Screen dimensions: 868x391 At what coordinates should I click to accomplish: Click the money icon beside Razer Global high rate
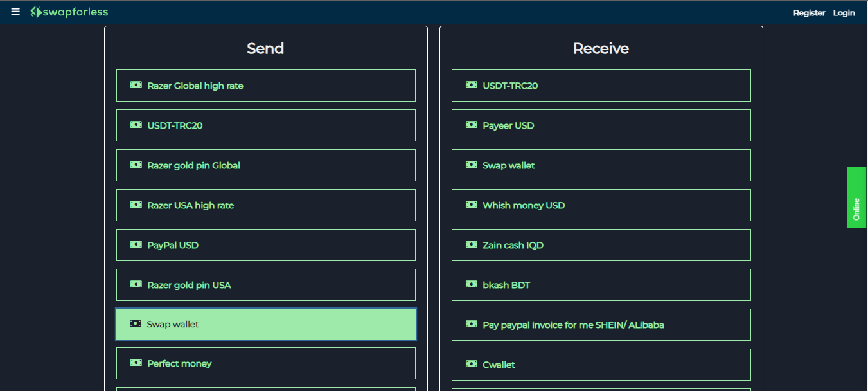click(136, 85)
